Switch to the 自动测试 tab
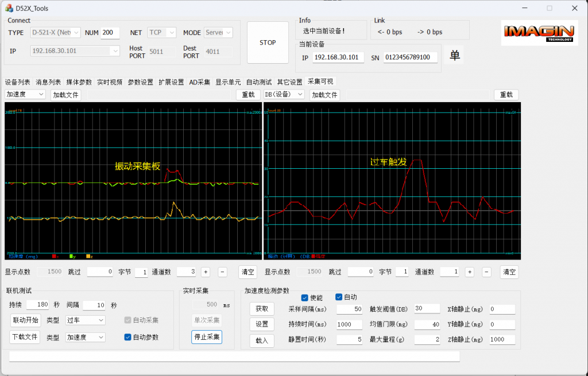The height and width of the screenshot is (376, 588). pos(259,82)
